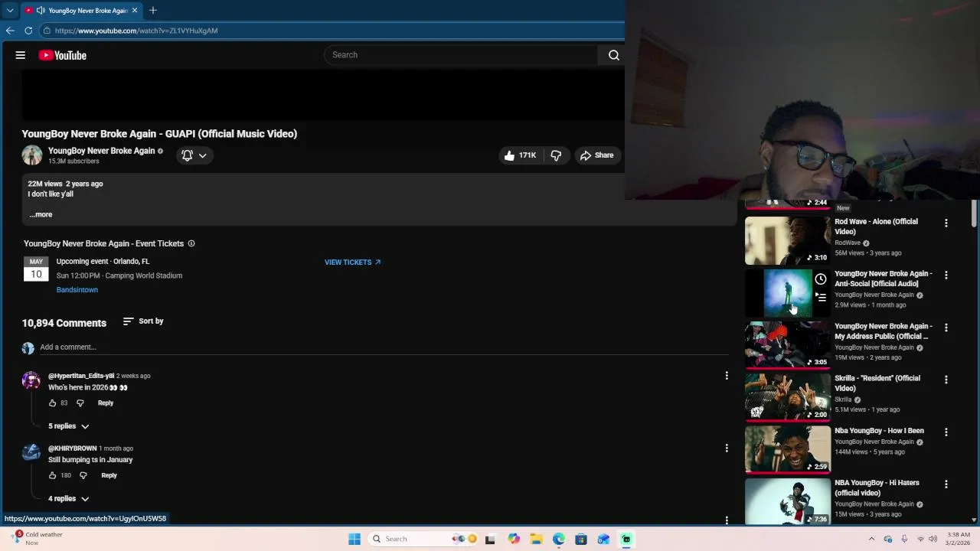Open Nba YoungBoy - How I Been title

click(879, 431)
